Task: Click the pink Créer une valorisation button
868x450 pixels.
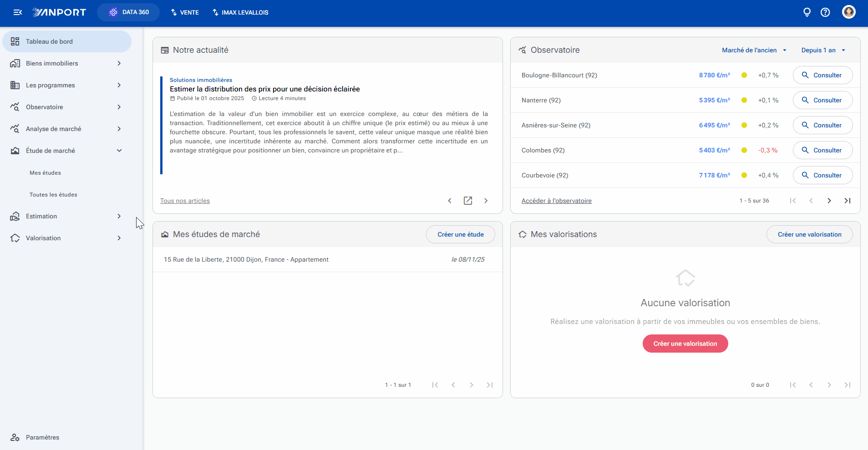Action: tap(685, 344)
